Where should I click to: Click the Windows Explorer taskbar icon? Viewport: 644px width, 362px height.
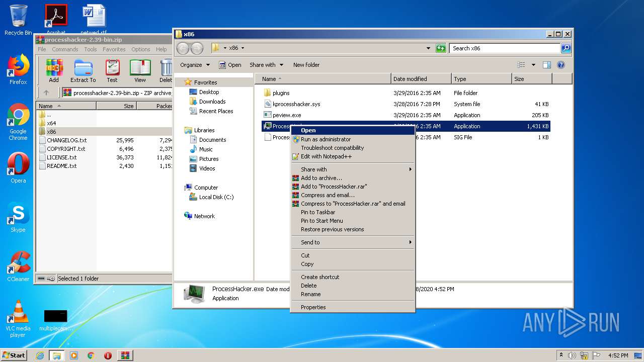click(x=57, y=355)
